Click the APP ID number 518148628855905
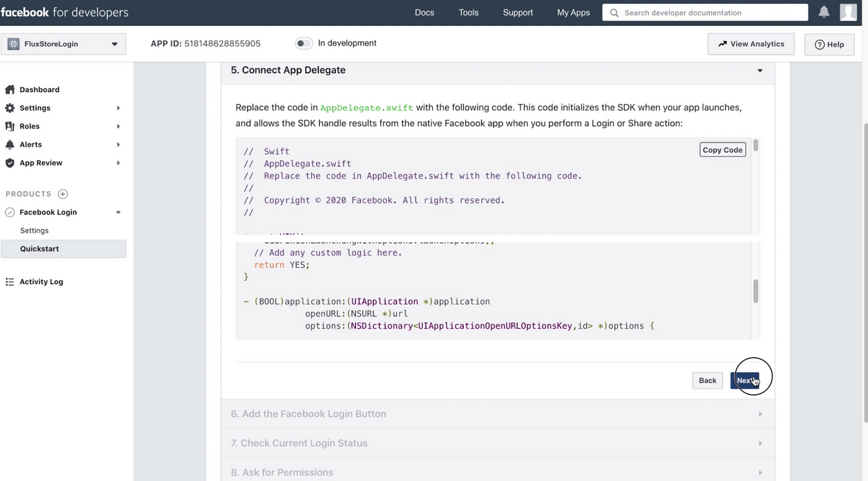This screenshot has width=868, height=481. pos(223,43)
